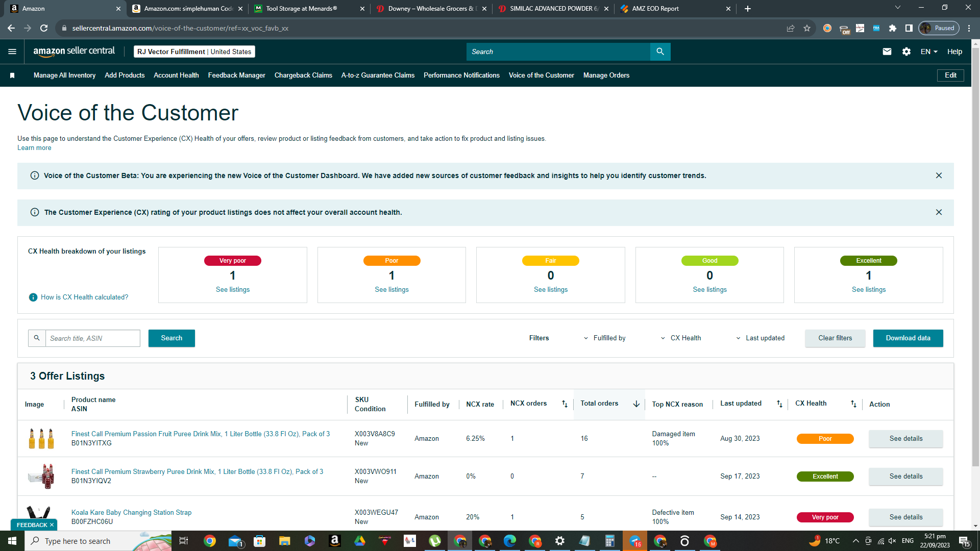This screenshot has width=980, height=551.
Task: Click the Passion Fruit Puree product thumbnail
Action: click(42, 439)
